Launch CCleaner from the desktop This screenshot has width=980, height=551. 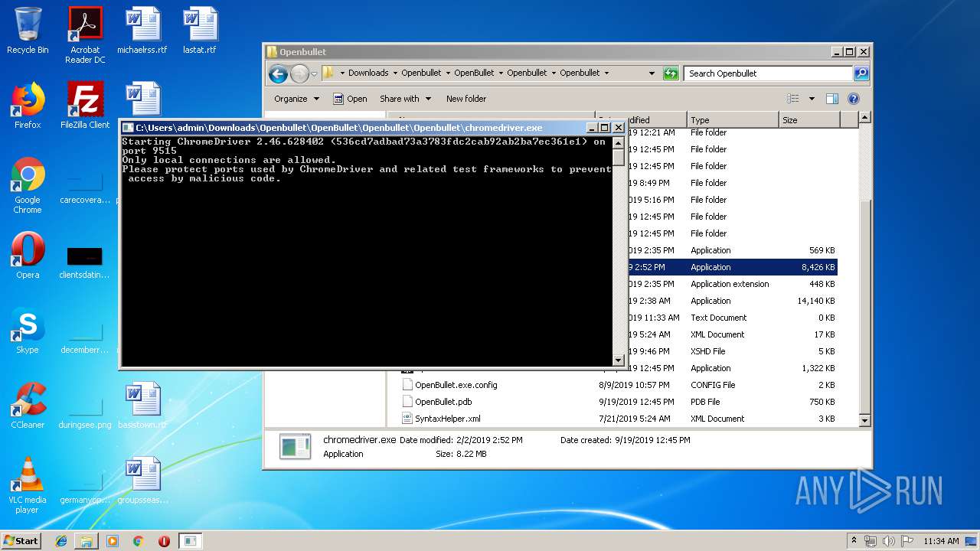coord(28,406)
